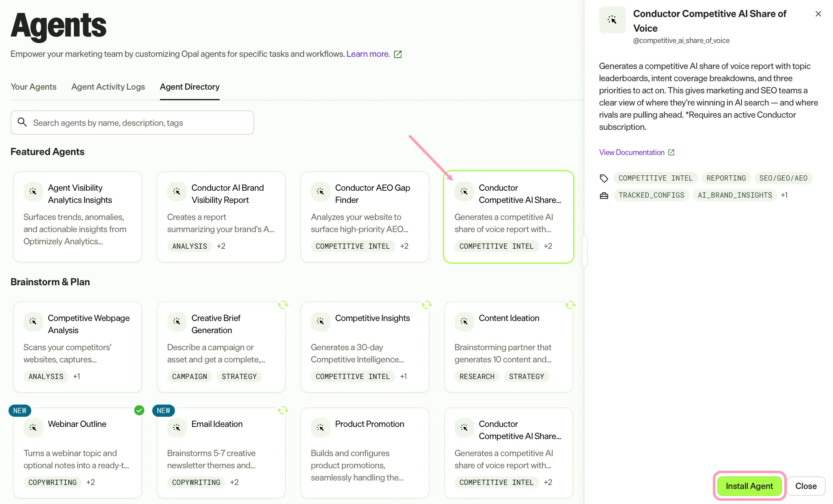Click the Email Ideation card icon
The image size is (833, 504).
[x=177, y=427]
